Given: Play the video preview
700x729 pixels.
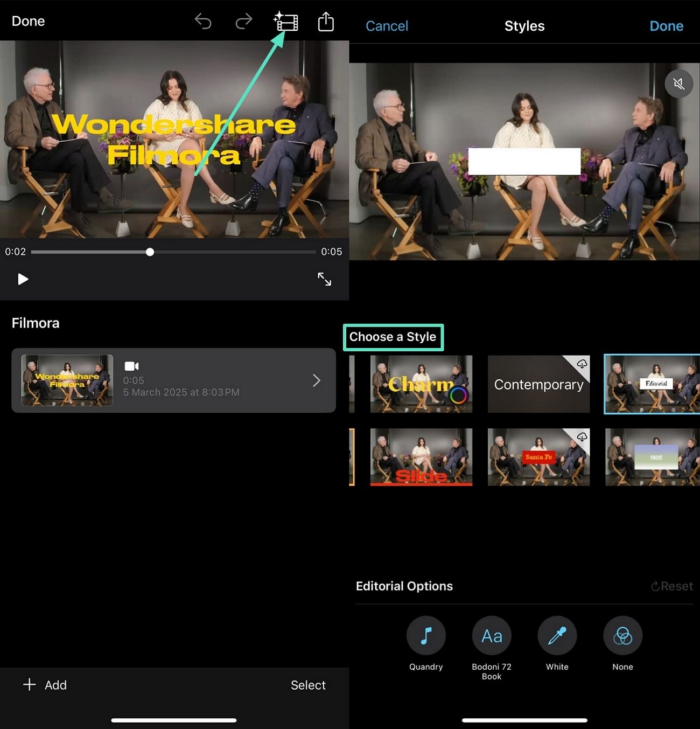Looking at the screenshot, I should [x=23, y=279].
